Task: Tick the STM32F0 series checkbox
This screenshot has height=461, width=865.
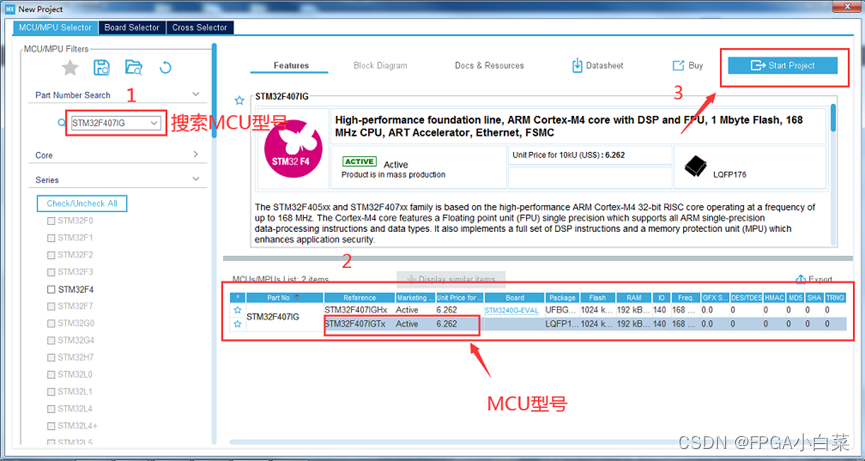Action: [51, 221]
